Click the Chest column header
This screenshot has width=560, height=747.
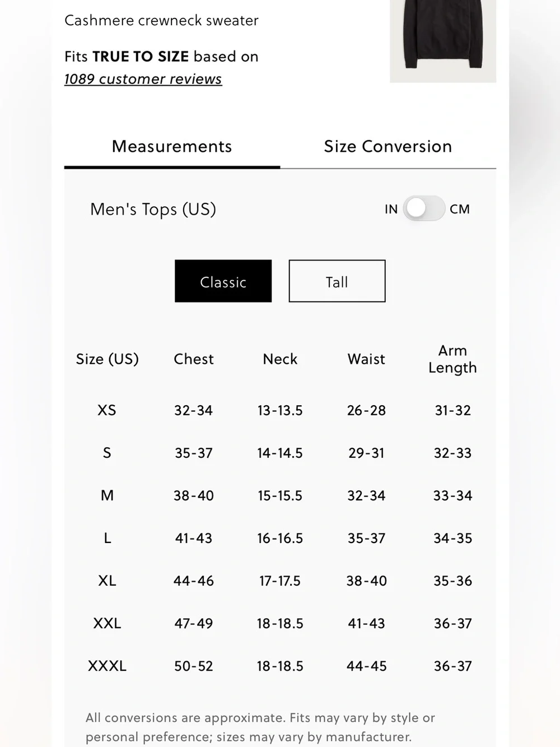click(194, 359)
